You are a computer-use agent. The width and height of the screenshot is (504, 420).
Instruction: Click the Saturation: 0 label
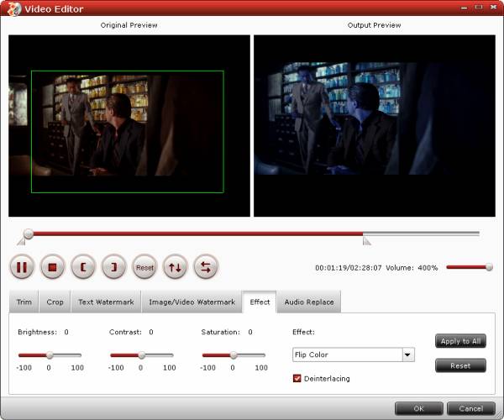(x=227, y=332)
